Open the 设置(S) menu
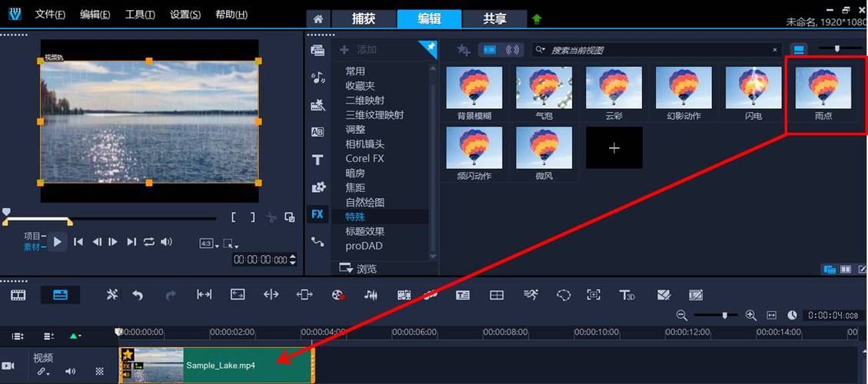868x384 pixels. [185, 15]
